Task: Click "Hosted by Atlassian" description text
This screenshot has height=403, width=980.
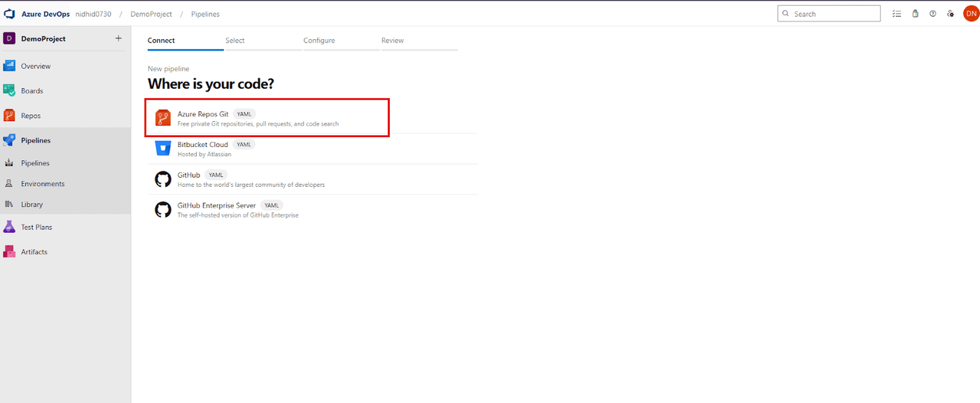Action: coord(204,154)
